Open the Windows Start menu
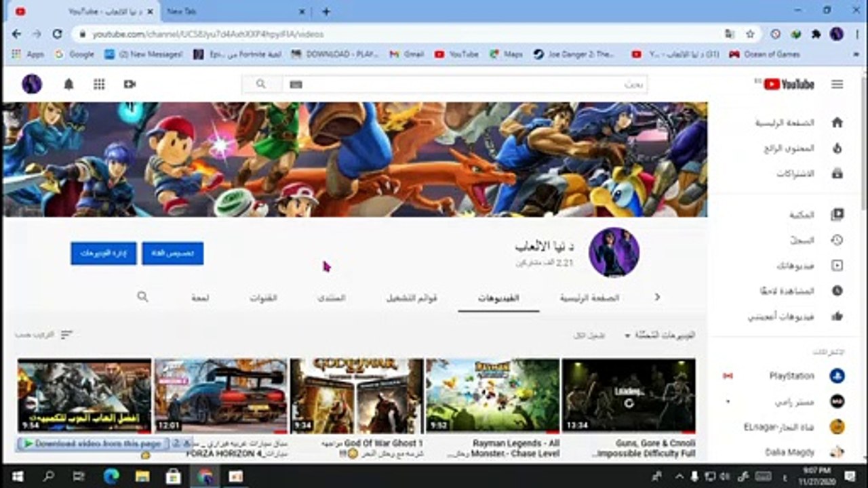This screenshot has width=868, height=488. 17,476
